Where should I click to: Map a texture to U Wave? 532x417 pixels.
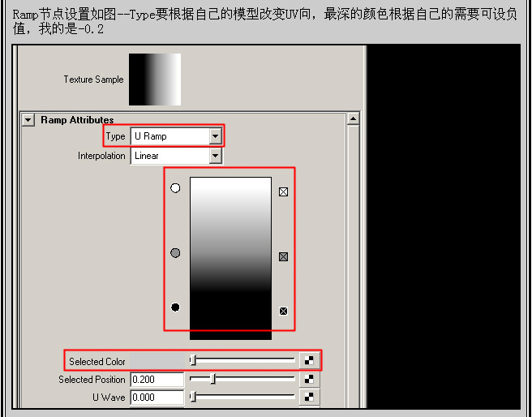click(x=309, y=397)
